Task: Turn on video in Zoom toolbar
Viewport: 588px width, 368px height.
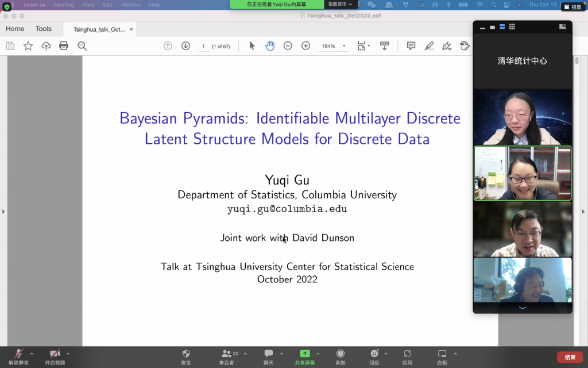Action: tap(55, 356)
